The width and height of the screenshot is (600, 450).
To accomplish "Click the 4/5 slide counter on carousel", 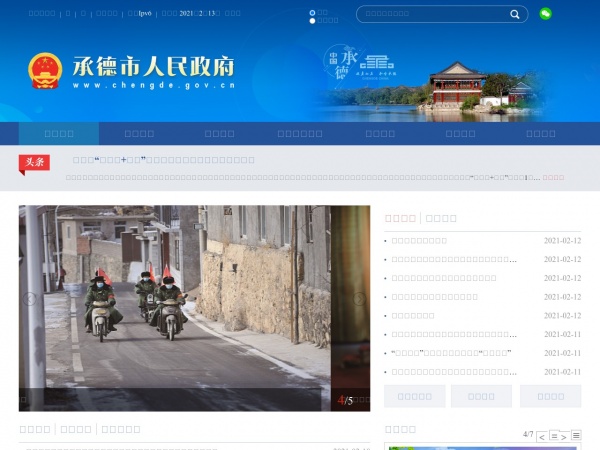I will (345, 400).
